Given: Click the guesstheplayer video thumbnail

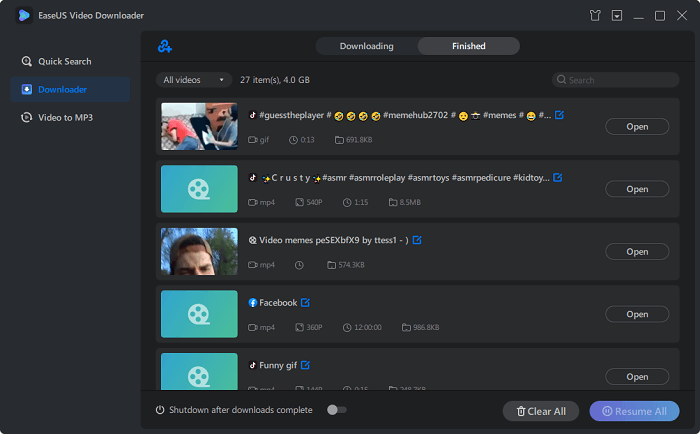Looking at the screenshot, I should [199, 126].
